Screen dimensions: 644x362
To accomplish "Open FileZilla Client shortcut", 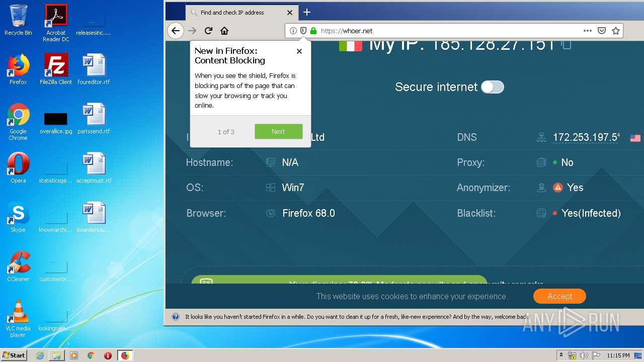I will [56, 69].
